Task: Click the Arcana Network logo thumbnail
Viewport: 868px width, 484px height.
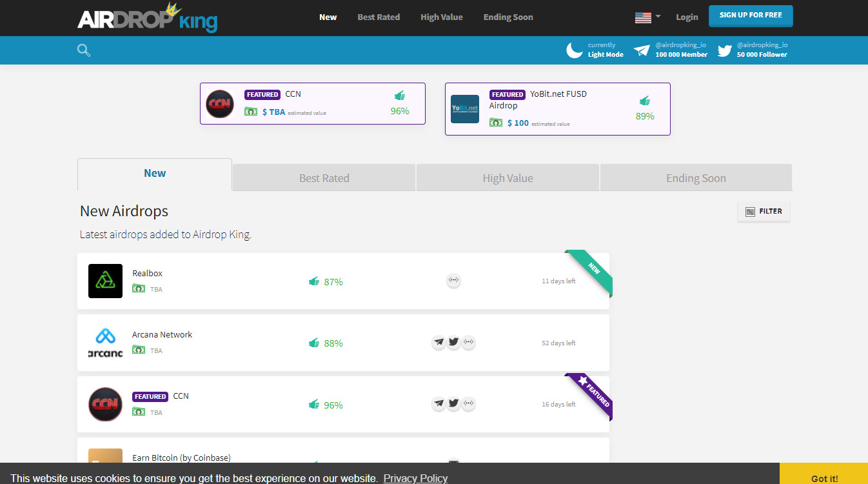Action: (105, 343)
